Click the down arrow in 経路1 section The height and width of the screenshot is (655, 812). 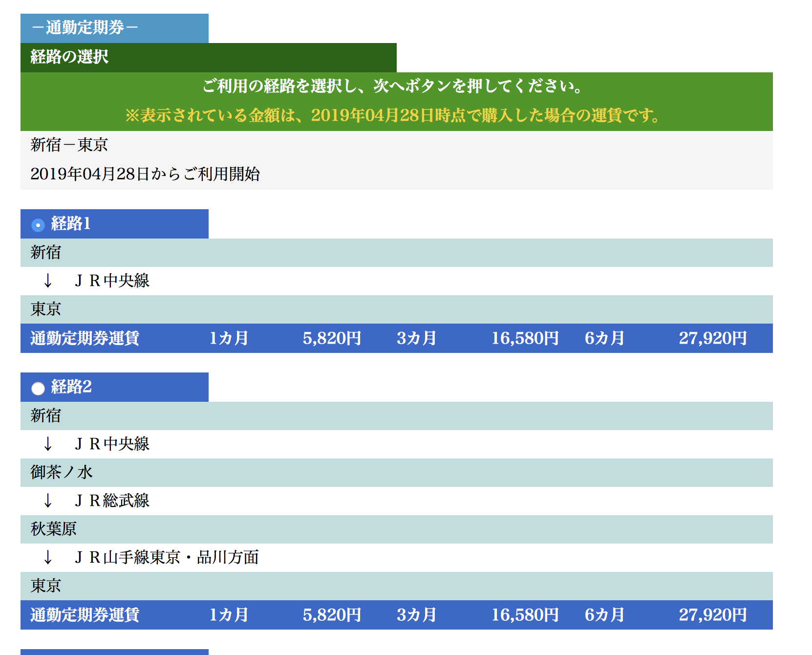(x=48, y=281)
